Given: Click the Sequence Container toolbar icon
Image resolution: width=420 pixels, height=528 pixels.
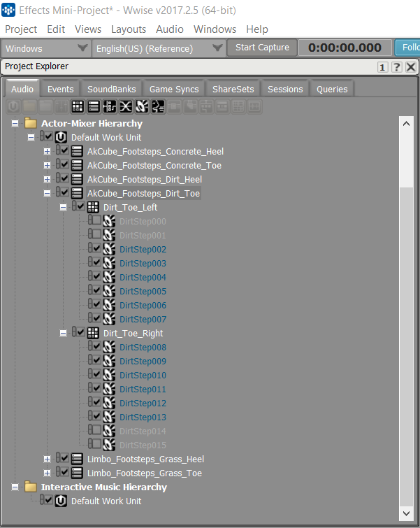Looking at the screenshot, I should [94, 107].
